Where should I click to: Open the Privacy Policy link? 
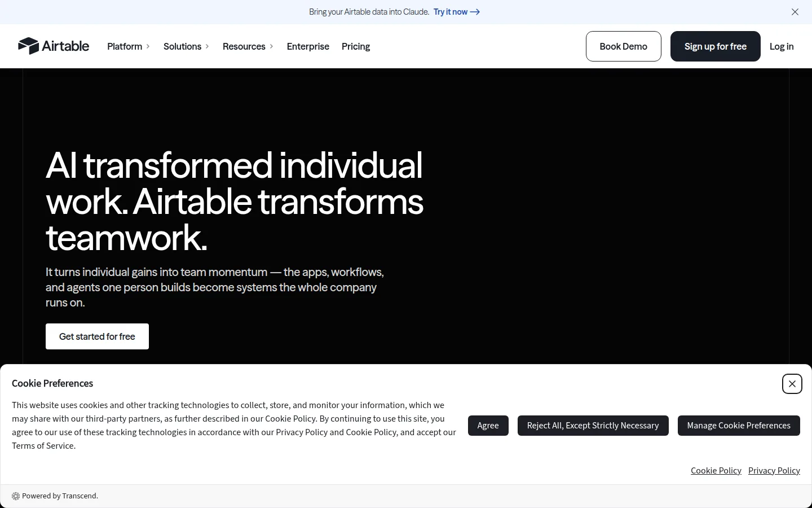(x=774, y=471)
